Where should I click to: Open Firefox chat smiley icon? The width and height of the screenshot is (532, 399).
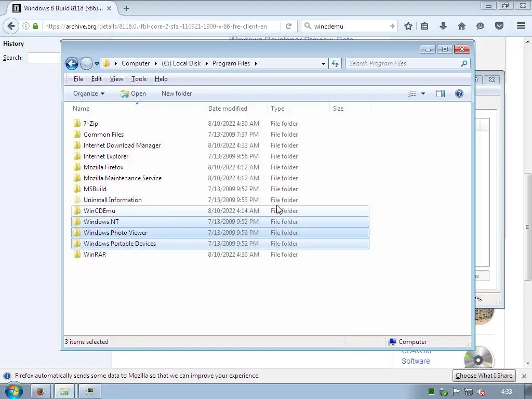coord(480,26)
